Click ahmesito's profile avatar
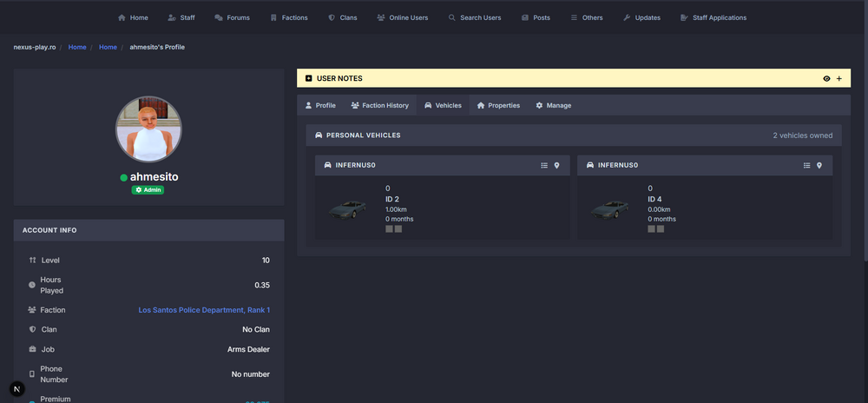The width and height of the screenshot is (868, 403). coord(148,129)
